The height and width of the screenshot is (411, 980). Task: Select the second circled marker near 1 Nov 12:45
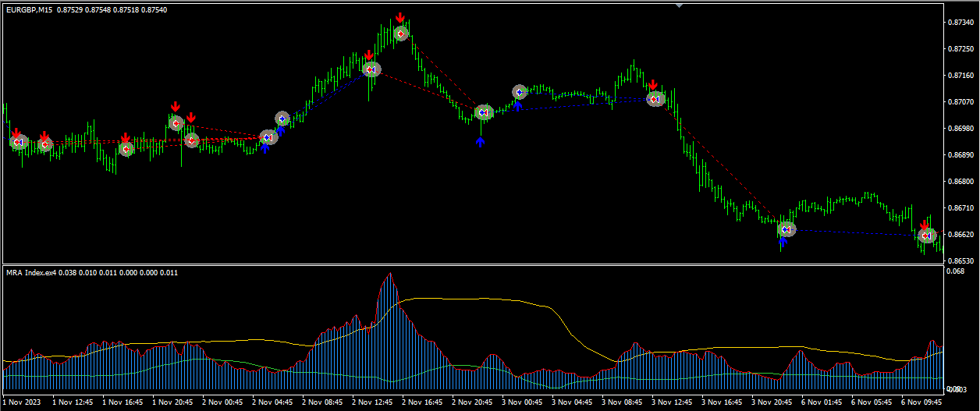click(x=46, y=144)
